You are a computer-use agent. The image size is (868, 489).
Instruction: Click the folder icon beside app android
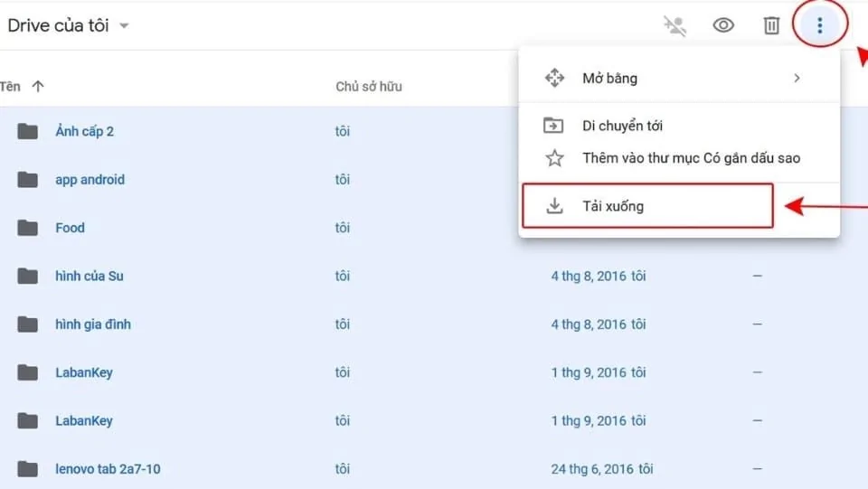tap(27, 179)
